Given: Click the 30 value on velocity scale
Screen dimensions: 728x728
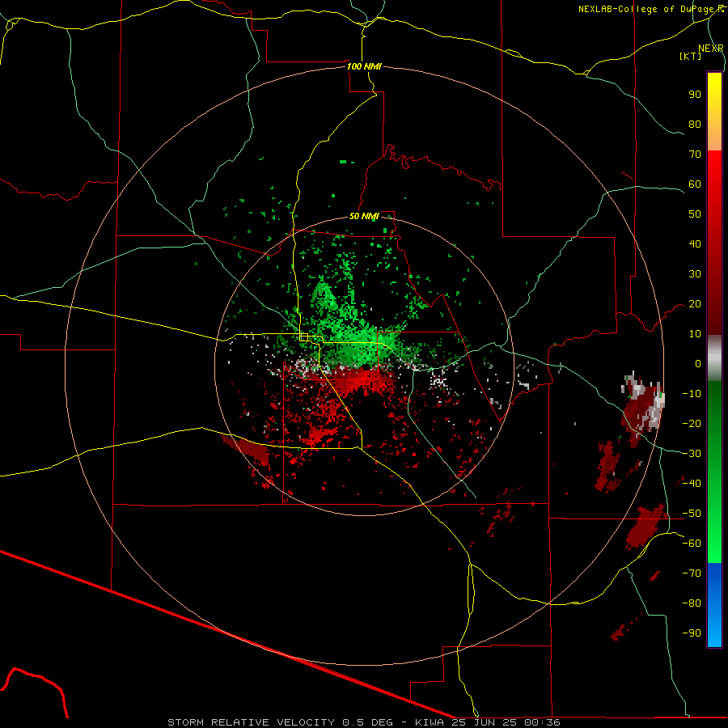Looking at the screenshot, I should point(695,274).
